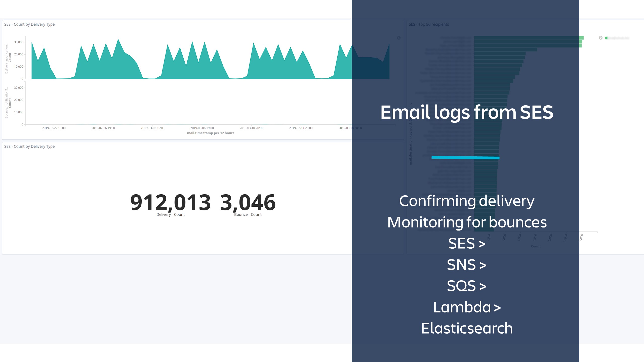Click the 2019-03-14 20:00 axis tick

301,128
